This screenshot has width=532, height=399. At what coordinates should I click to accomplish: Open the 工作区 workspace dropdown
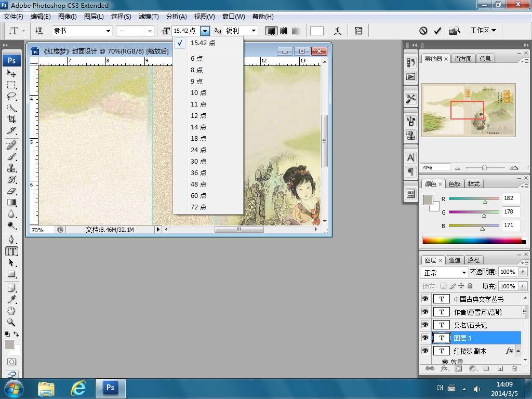(x=483, y=31)
